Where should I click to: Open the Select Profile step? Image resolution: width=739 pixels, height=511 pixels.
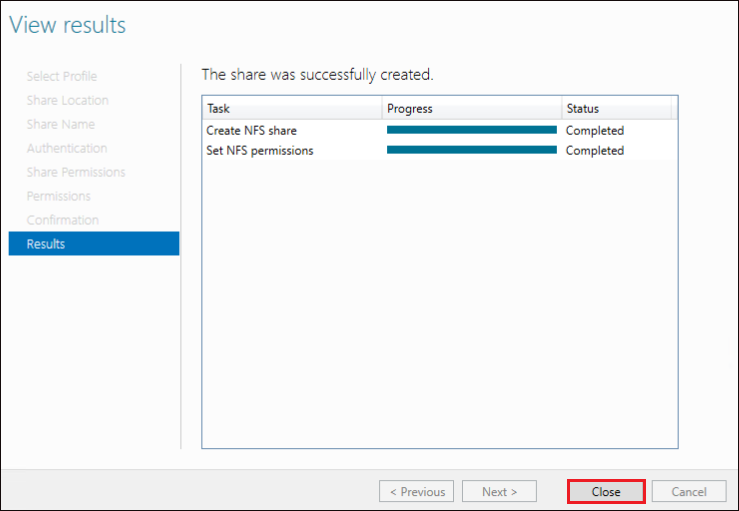coord(62,76)
